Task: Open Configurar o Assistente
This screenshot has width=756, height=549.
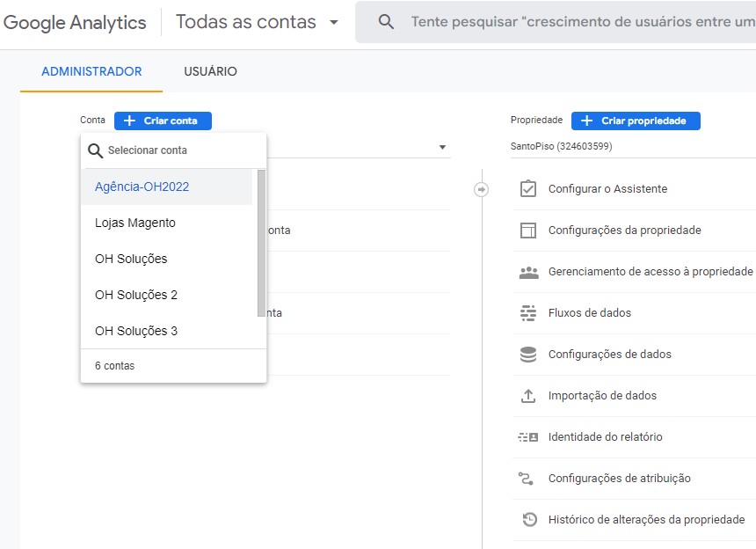Action: [634, 189]
